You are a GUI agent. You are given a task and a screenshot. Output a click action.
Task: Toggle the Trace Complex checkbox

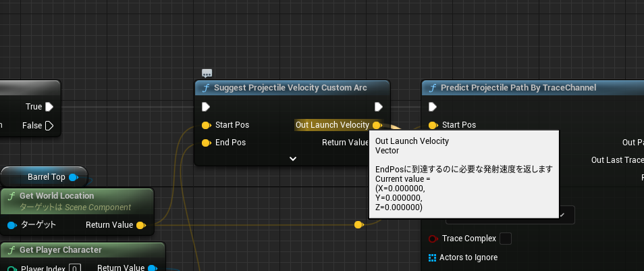(506, 239)
